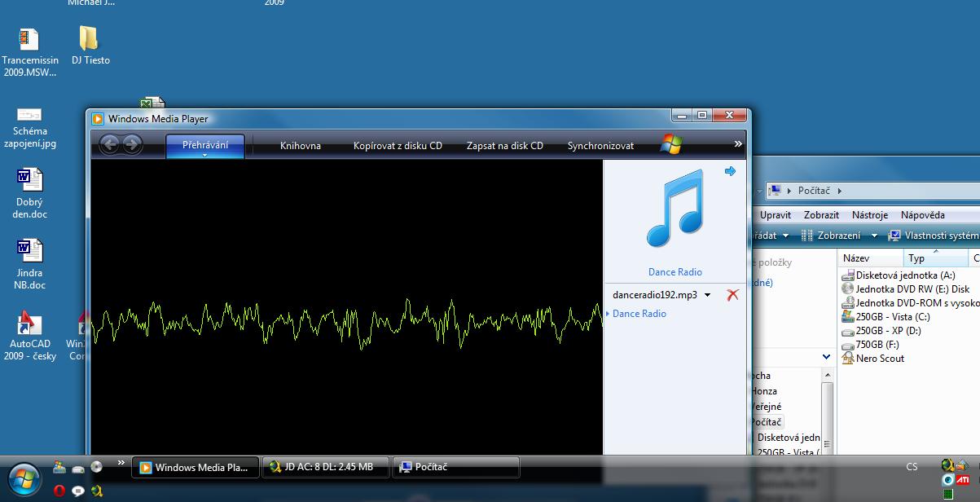Open Kopírovat z disku CD tab
980x502 pixels.
click(398, 146)
